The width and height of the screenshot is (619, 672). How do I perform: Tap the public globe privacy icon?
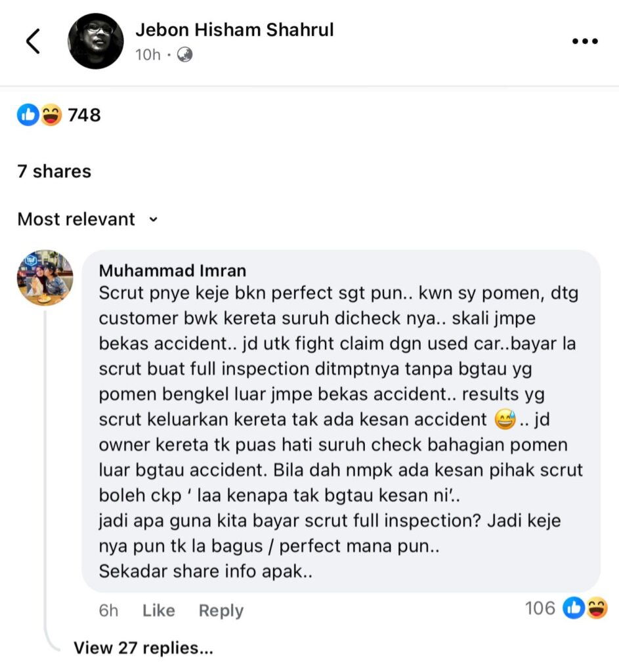point(184,55)
